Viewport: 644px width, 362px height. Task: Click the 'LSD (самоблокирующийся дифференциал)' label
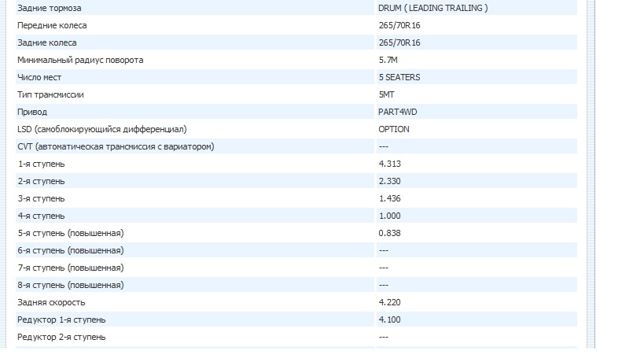pos(101,129)
